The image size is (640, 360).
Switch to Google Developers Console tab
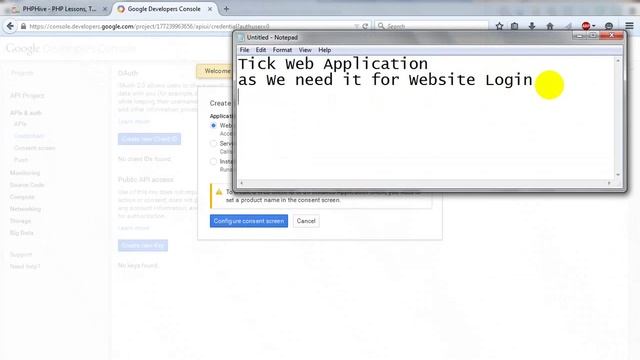(164, 9)
